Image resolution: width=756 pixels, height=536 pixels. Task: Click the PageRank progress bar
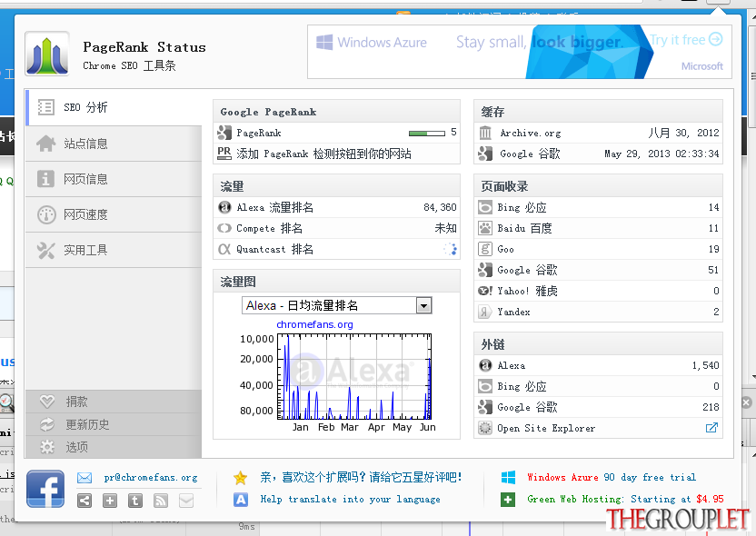427,134
